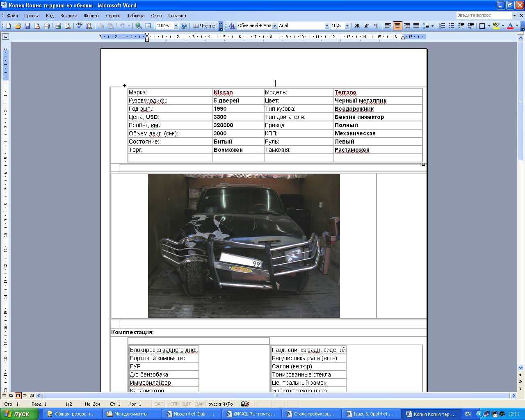
Task: Open the Таблица menu
Action: [x=136, y=16]
